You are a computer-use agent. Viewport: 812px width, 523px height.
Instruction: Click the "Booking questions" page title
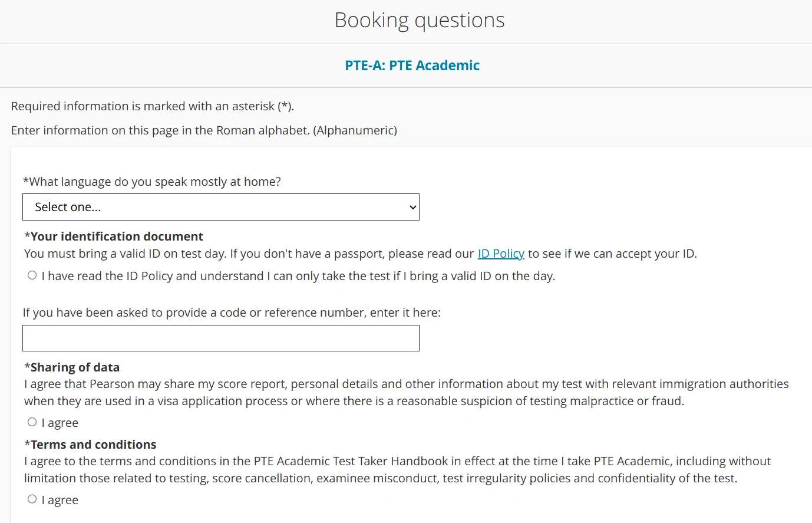coord(419,19)
